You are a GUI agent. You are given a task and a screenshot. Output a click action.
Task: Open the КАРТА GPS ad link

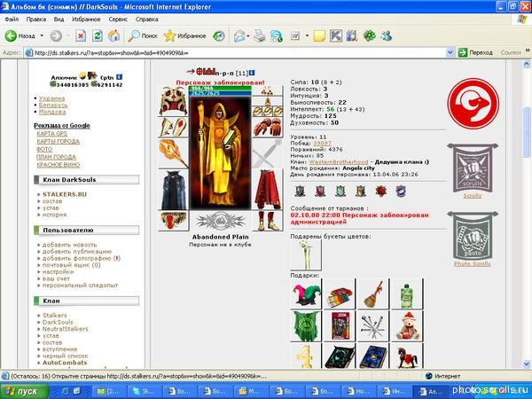tap(52, 134)
